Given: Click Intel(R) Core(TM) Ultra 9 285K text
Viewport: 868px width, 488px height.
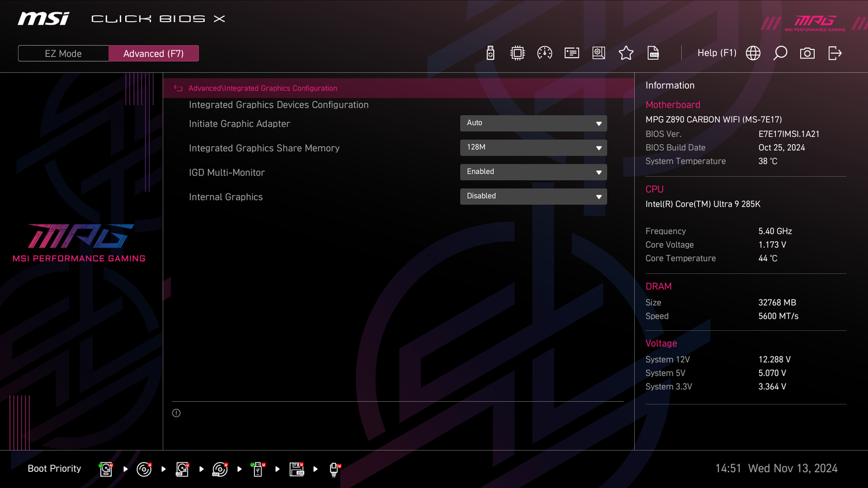Looking at the screenshot, I should click(703, 204).
